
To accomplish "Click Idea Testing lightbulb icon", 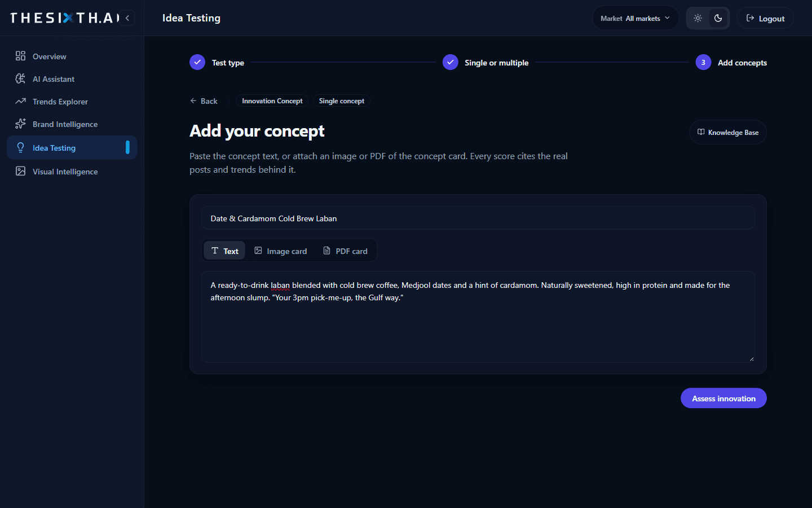I will point(20,147).
